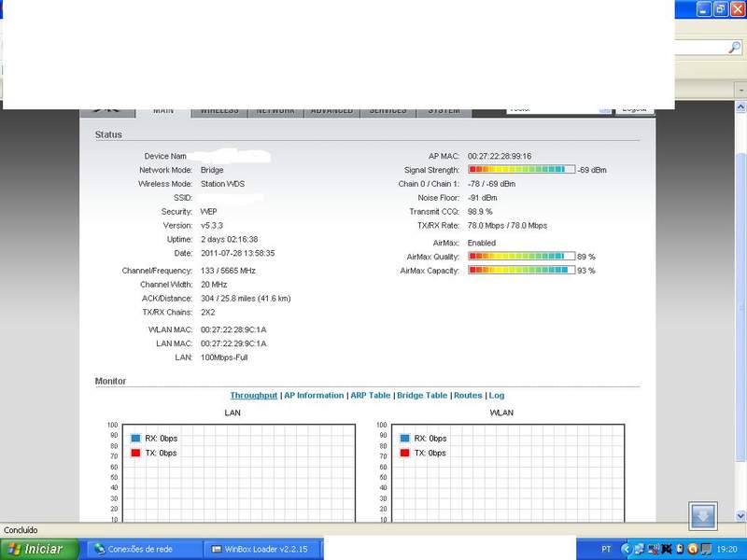Click the Transmit CCQ value 98.9 %
This screenshot has width=747, height=560.
click(480, 212)
